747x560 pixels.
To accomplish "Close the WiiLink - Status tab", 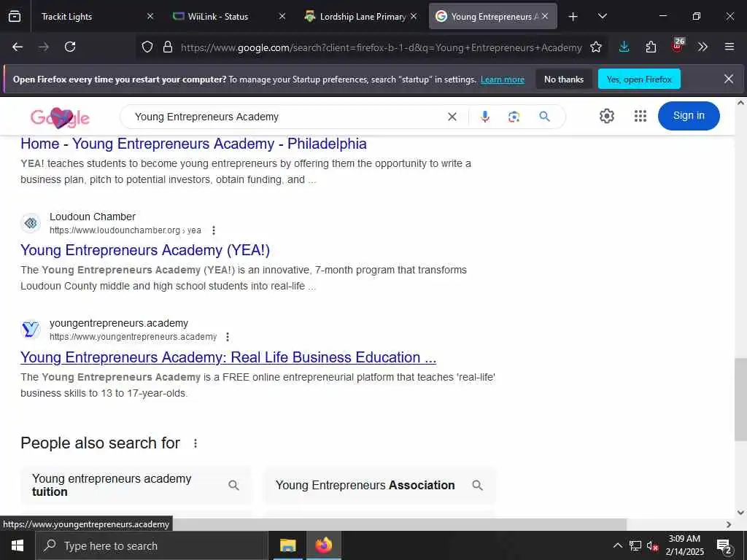I will tap(282, 16).
